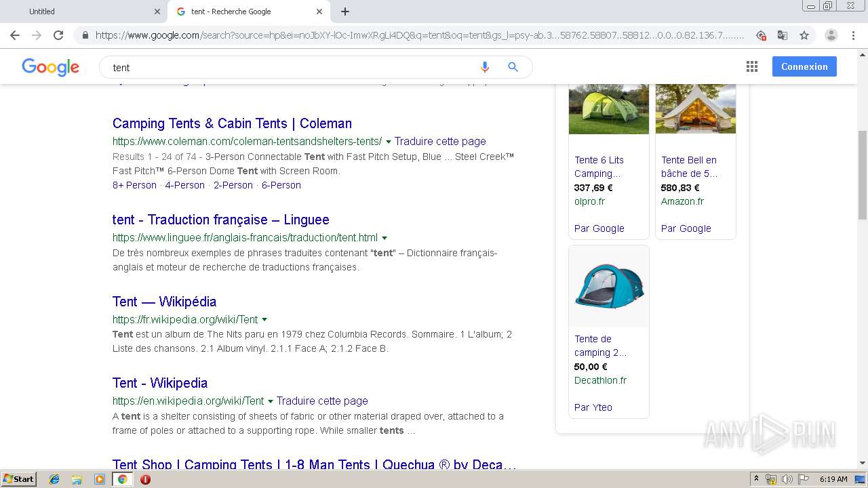View green Tente 6 Lits tent image

tap(609, 108)
